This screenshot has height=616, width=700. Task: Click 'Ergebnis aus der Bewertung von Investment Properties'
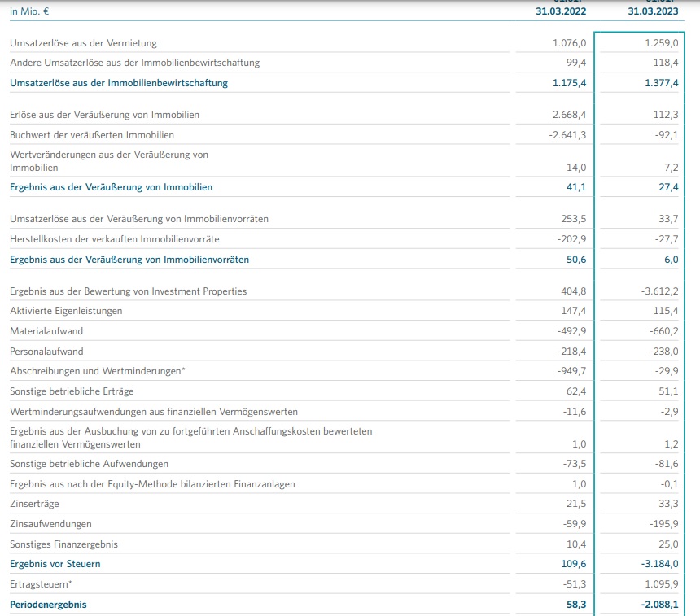128,291
